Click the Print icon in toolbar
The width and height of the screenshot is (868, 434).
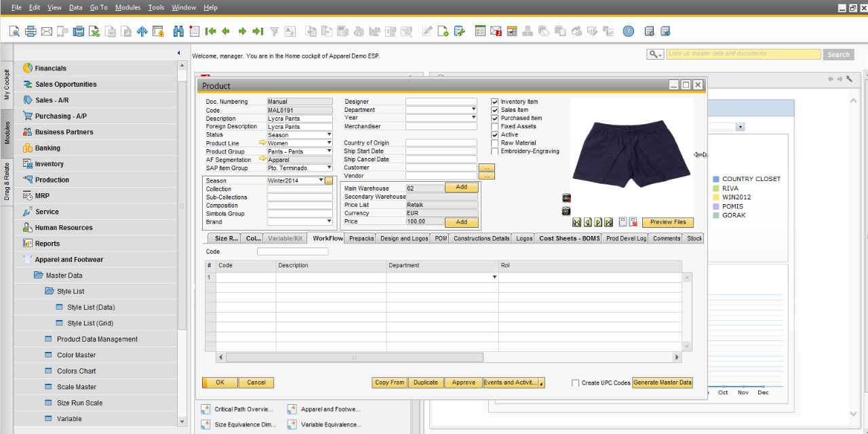(x=31, y=31)
